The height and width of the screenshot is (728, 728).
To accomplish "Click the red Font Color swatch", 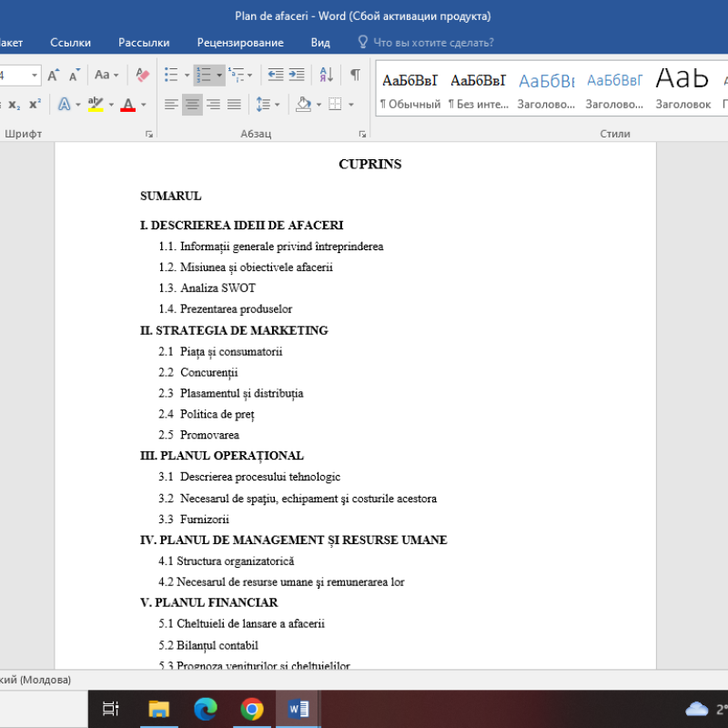I will pos(128,104).
